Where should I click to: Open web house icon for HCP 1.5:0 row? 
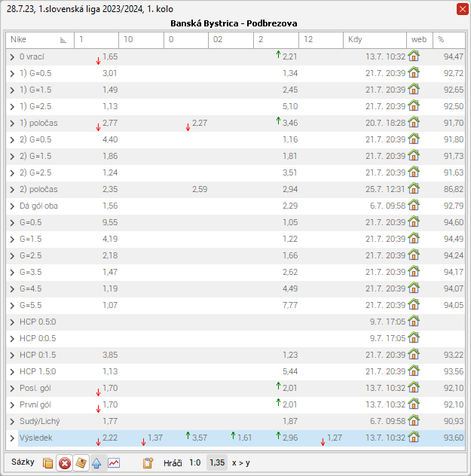[414, 371]
